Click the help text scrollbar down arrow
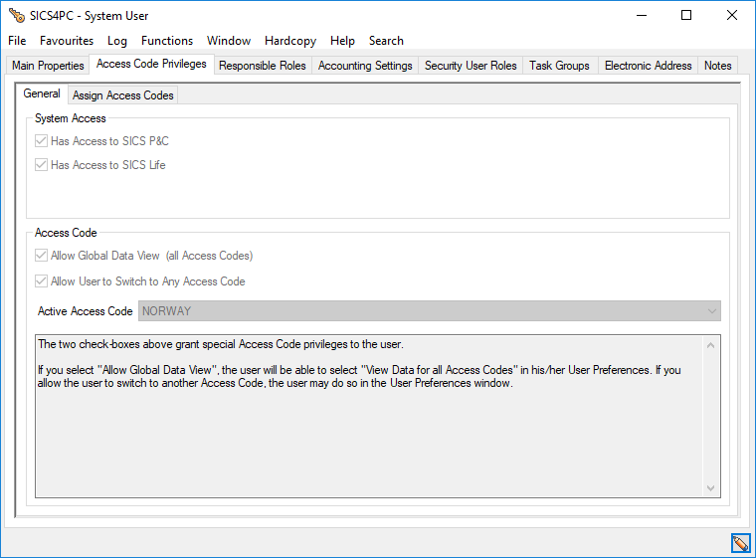Screen dimensions: 756x558 click(710, 488)
